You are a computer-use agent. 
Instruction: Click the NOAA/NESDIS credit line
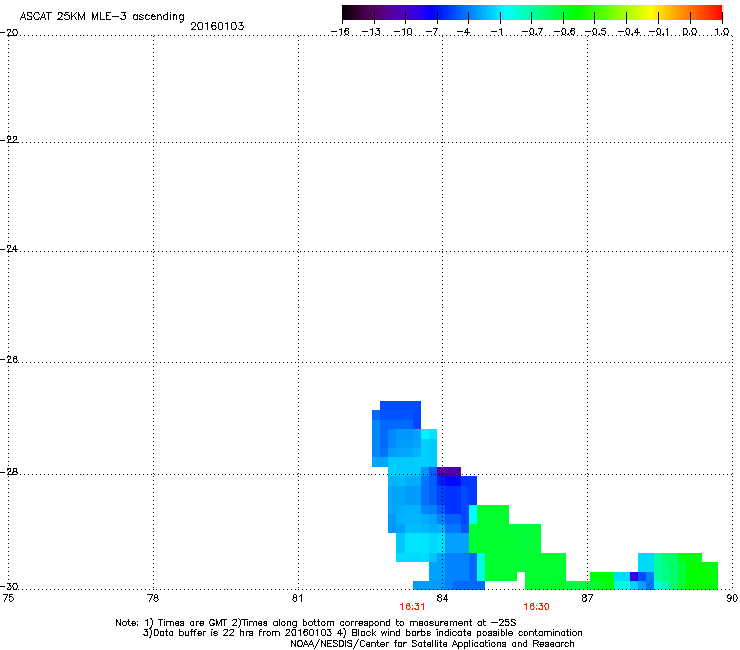coord(432,643)
